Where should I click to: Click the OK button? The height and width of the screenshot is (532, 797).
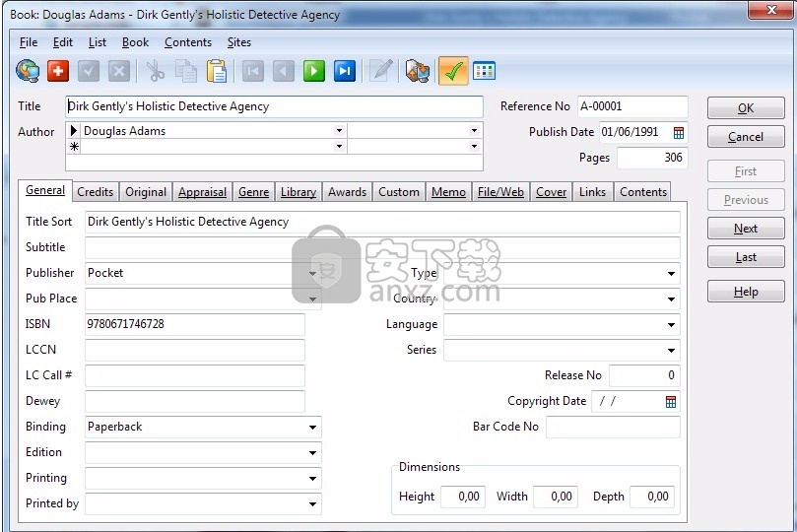(x=746, y=108)
